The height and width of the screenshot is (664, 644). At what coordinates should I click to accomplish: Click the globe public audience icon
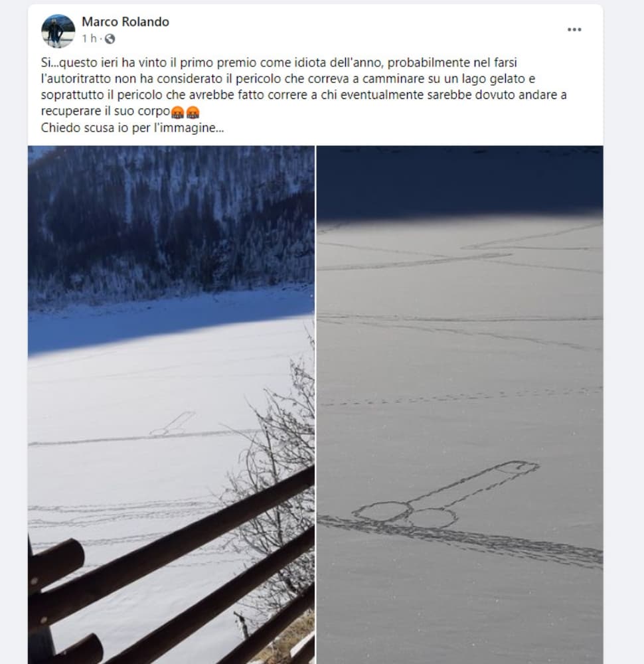click(110, 39)
